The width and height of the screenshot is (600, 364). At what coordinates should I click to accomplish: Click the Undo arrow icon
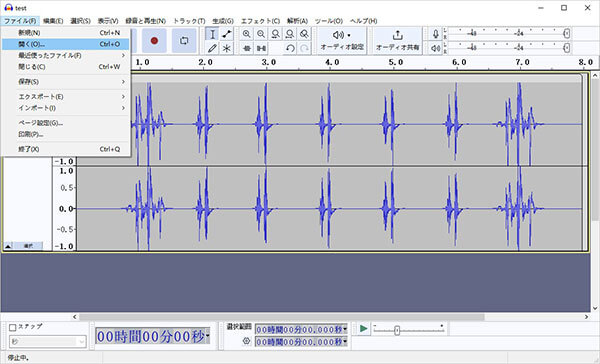290,48
